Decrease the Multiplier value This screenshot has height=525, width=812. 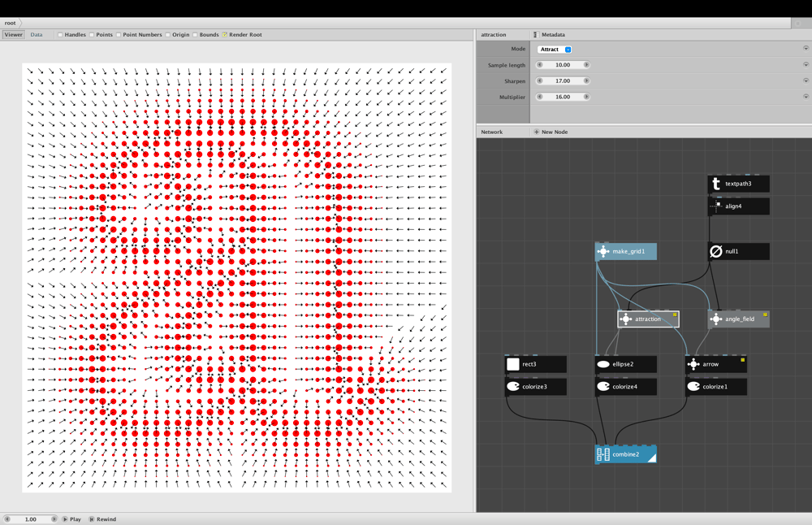coord(540,97)
